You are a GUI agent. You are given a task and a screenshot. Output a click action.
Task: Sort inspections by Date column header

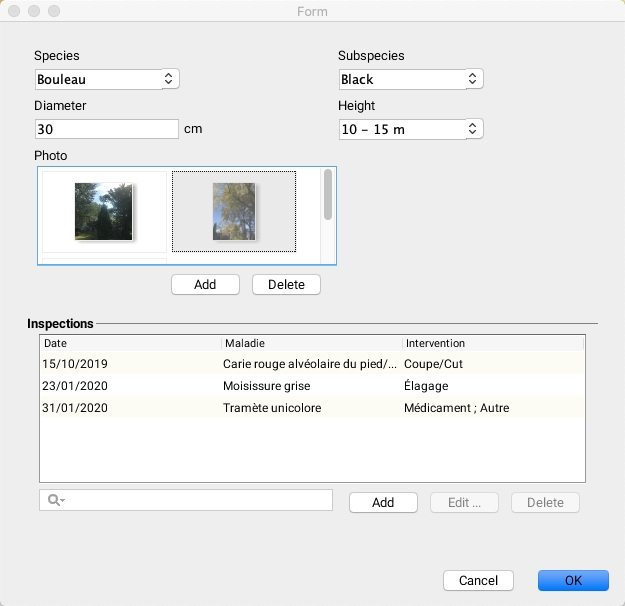pos(130,343)
